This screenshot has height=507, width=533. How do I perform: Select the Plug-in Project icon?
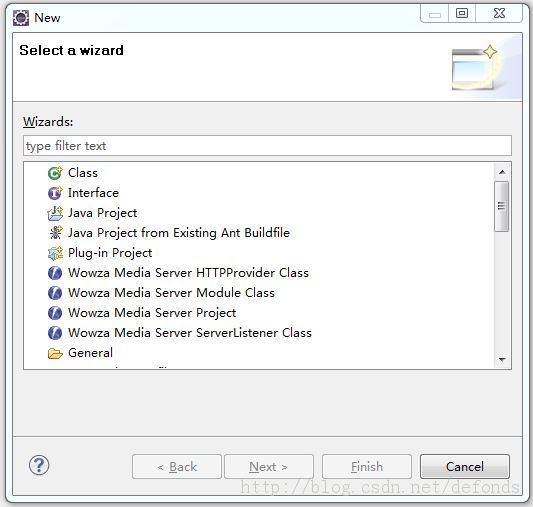(x=55, y=253)
